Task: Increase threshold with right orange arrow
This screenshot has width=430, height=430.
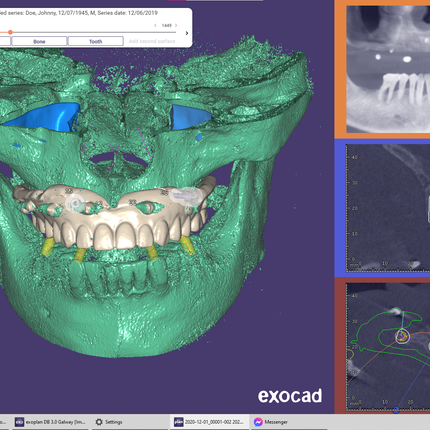Action: coord(176,25)
